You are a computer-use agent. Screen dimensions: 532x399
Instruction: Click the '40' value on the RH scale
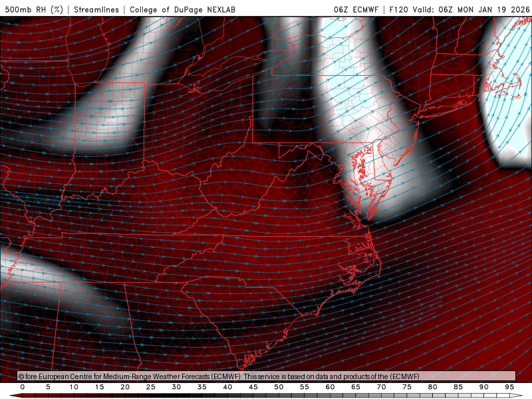click(x=227, y=387)
